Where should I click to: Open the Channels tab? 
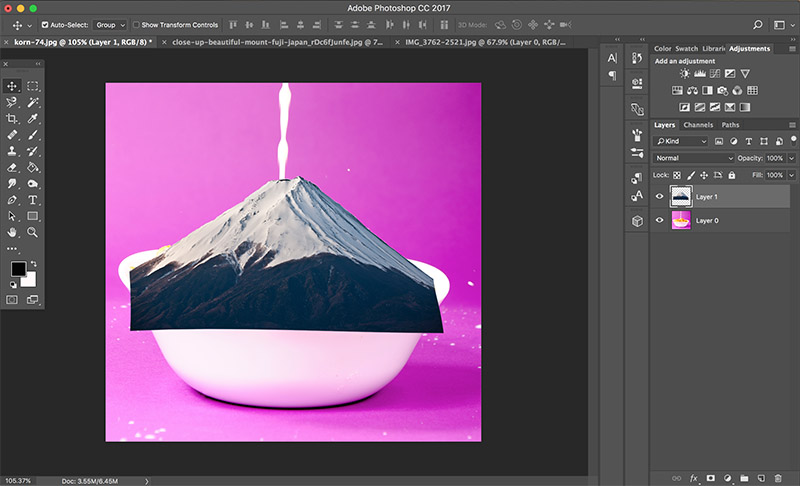[698, 125]
